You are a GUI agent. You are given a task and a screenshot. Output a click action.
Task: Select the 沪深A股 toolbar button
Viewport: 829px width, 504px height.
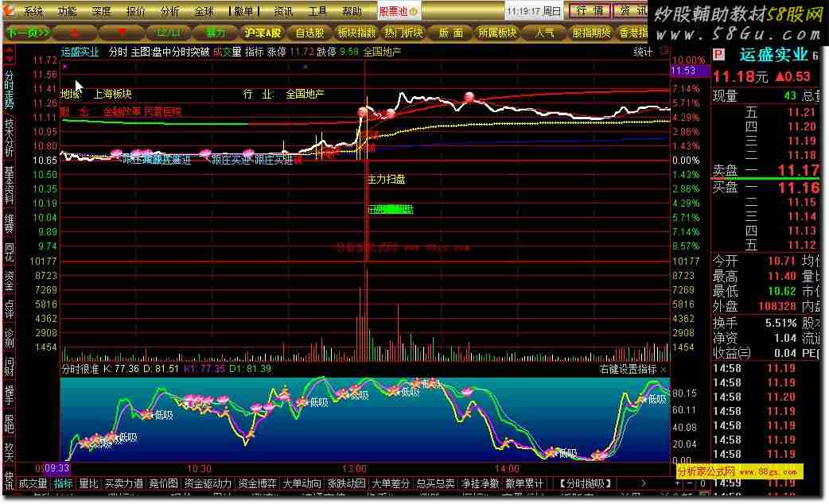(263, 33)
